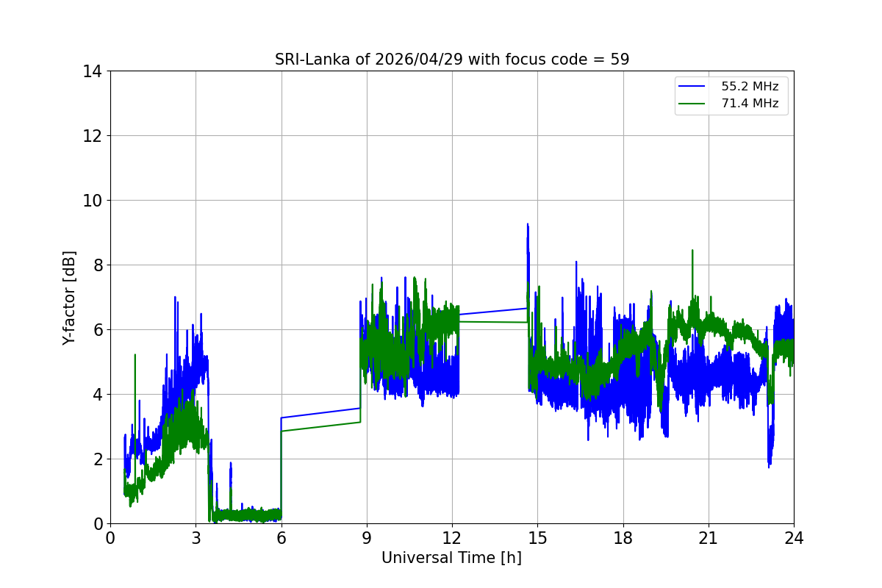Click the green spike peak near 20.5 hours
882x588 pixels.
[x=692, y=251]
